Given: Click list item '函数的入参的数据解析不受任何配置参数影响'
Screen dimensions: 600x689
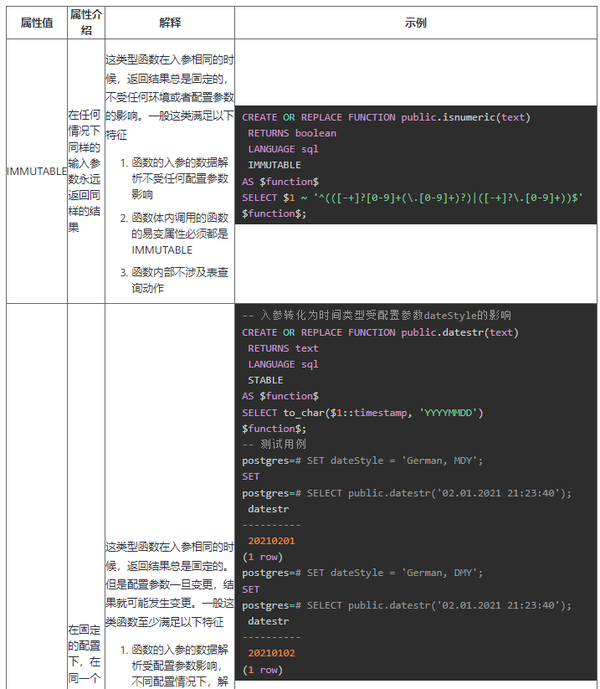Looking at the screenshot, I should tap(179, 178).
